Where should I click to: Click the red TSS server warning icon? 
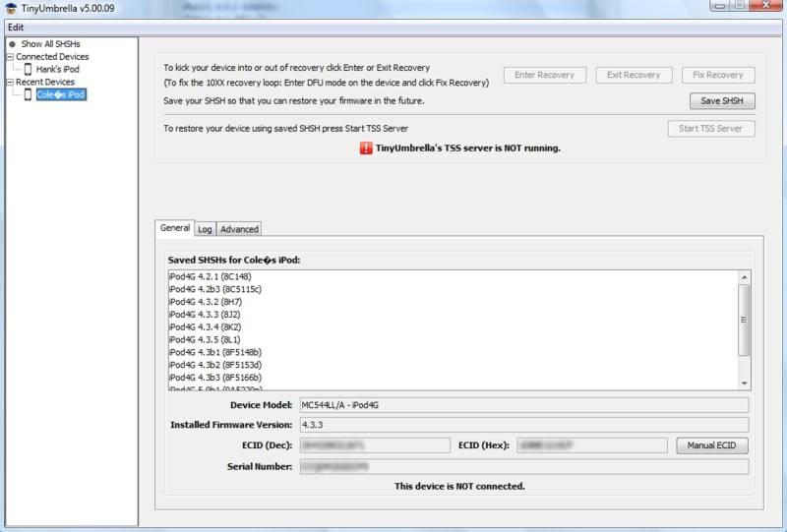coord(368,148)
